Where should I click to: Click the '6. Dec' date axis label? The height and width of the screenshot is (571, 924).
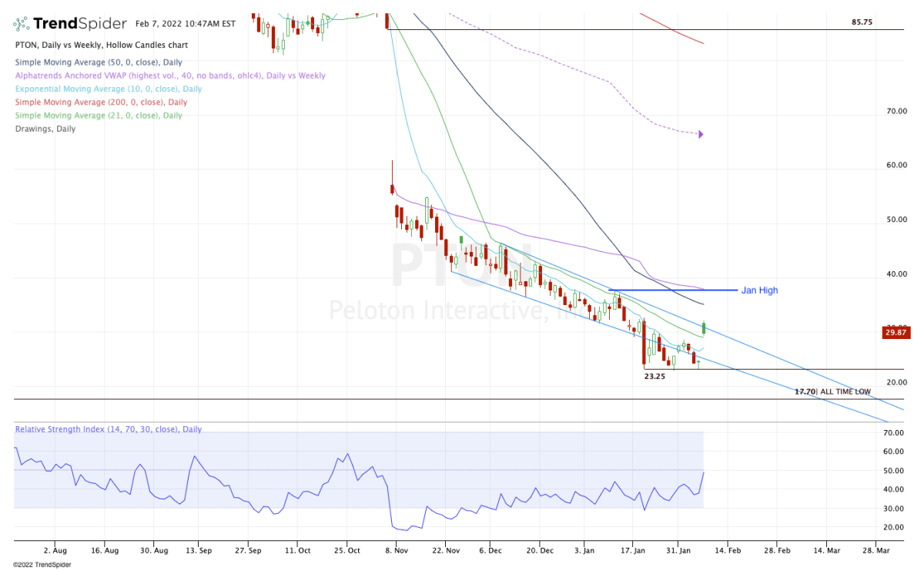(490, 551)
